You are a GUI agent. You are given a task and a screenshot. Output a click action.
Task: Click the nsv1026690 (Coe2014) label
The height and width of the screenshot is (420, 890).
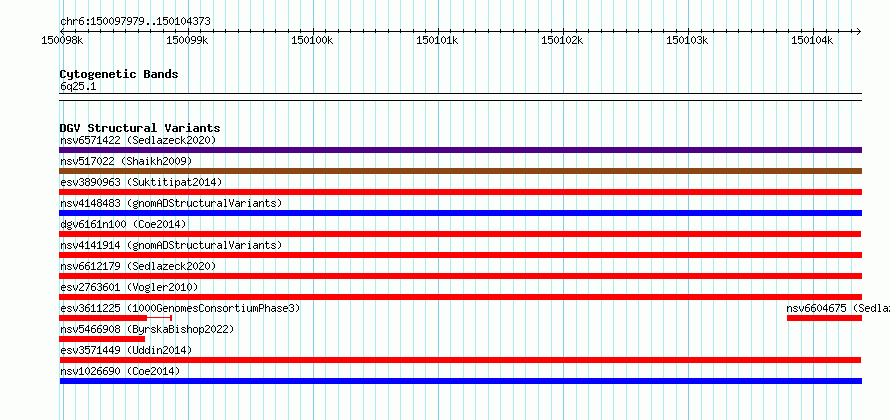[x=120, y=371]
